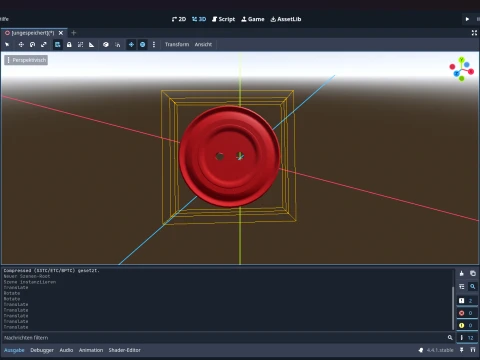Choose the Move mode tool

click(21, 44)
